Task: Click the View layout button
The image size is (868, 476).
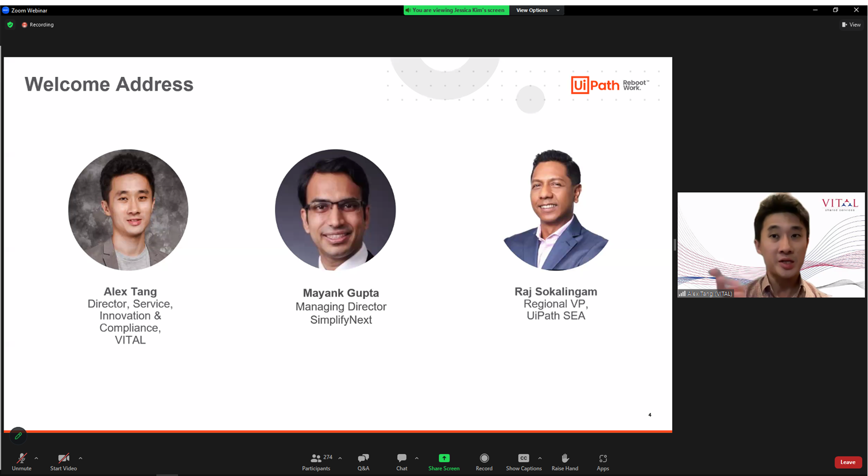Action: (x=851, y=25)
